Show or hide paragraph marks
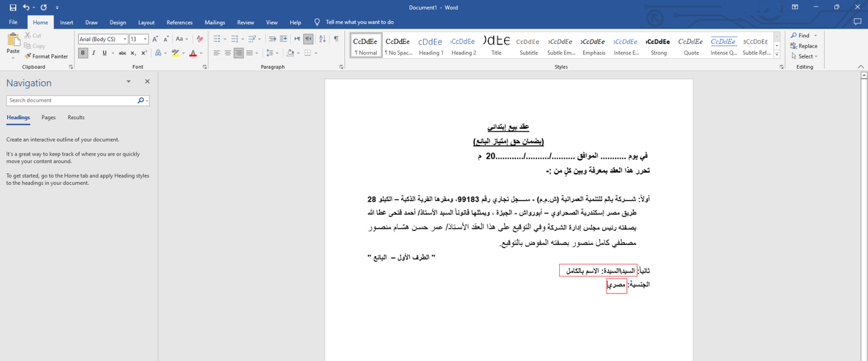The image size is (868, 361). click(x=336, y=39)
